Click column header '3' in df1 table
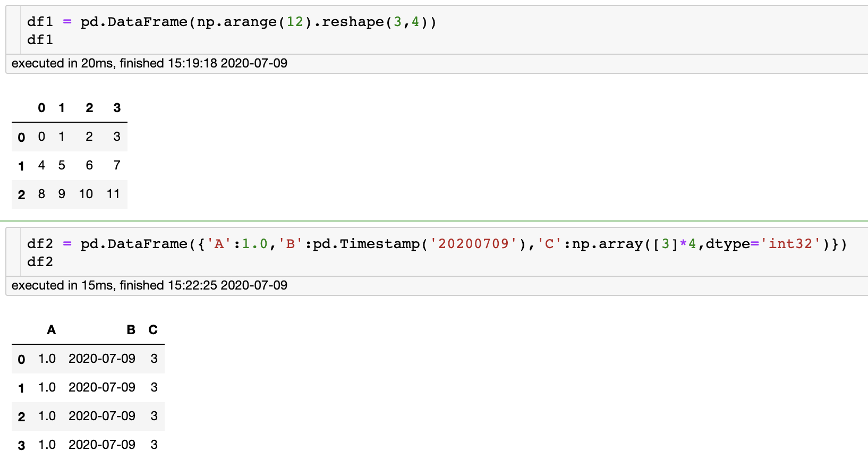Screen dimensions: 868x459 point(117,108)
